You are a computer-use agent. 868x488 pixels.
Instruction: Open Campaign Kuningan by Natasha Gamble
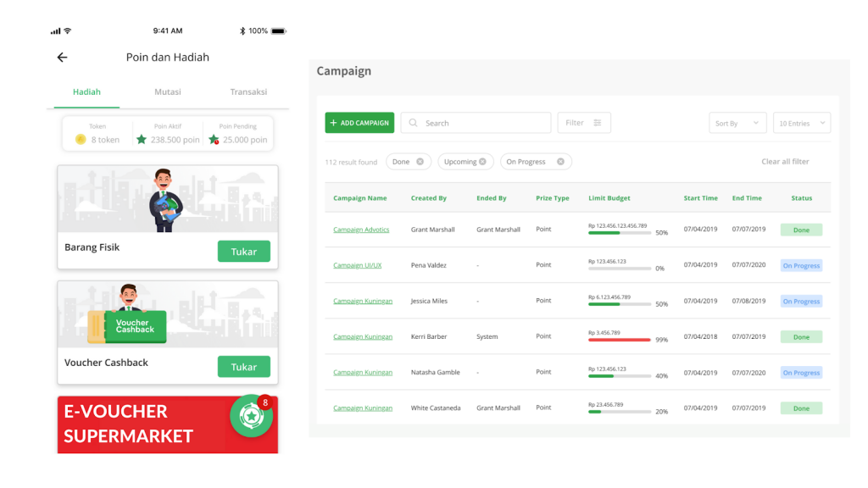[x=363, y=373]
